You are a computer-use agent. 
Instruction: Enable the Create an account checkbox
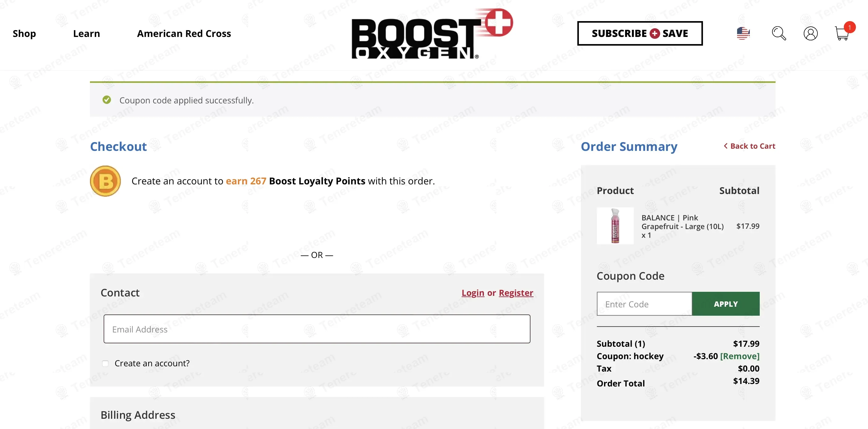coord(105,363)
